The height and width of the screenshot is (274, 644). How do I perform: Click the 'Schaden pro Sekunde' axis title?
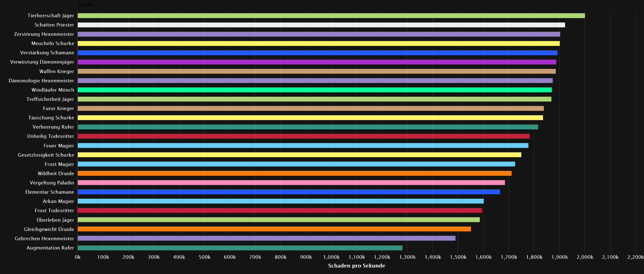click(x=357, y=266)
